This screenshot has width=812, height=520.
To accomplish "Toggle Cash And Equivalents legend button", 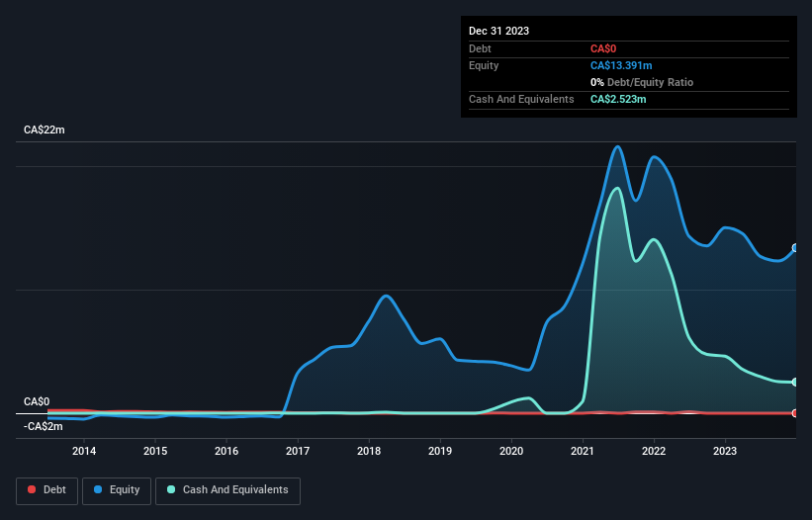I will point(227,490).
